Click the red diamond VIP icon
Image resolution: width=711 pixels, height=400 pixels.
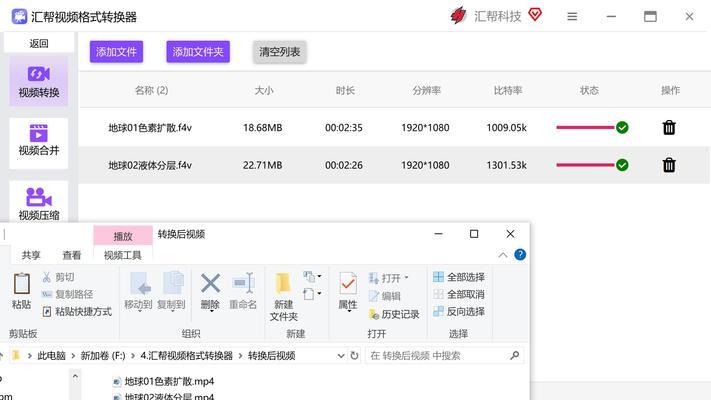[535, 15]
